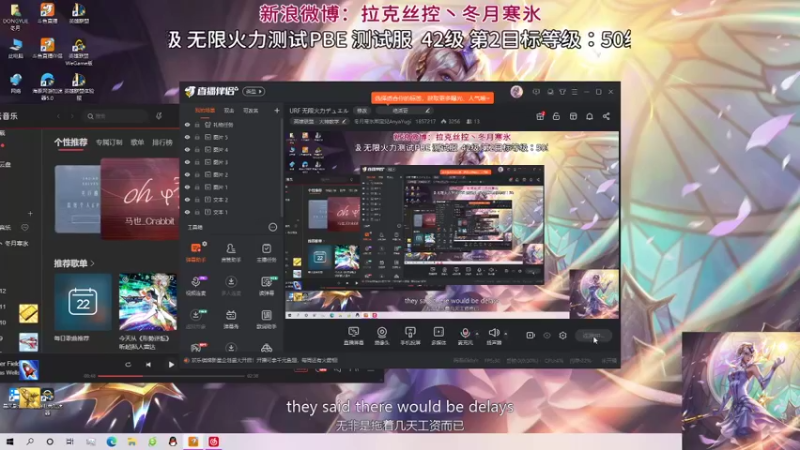Select the 图片 1 source row
Screen dimensions: 800x450
(x=232, y=187)
